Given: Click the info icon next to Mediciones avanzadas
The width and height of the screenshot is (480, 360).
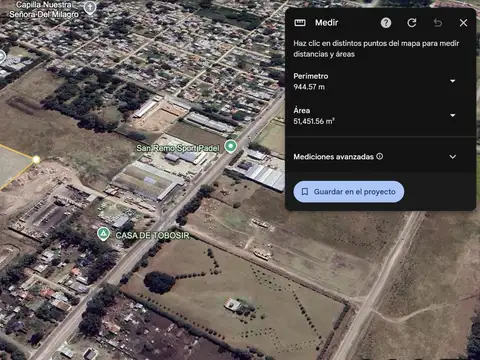Looking at the screenshot, I should coord(380,156).
